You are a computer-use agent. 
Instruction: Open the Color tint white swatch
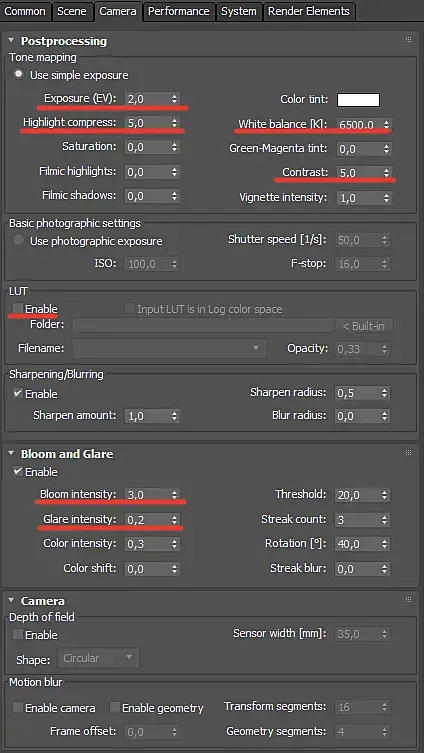(x=358, y=100)
